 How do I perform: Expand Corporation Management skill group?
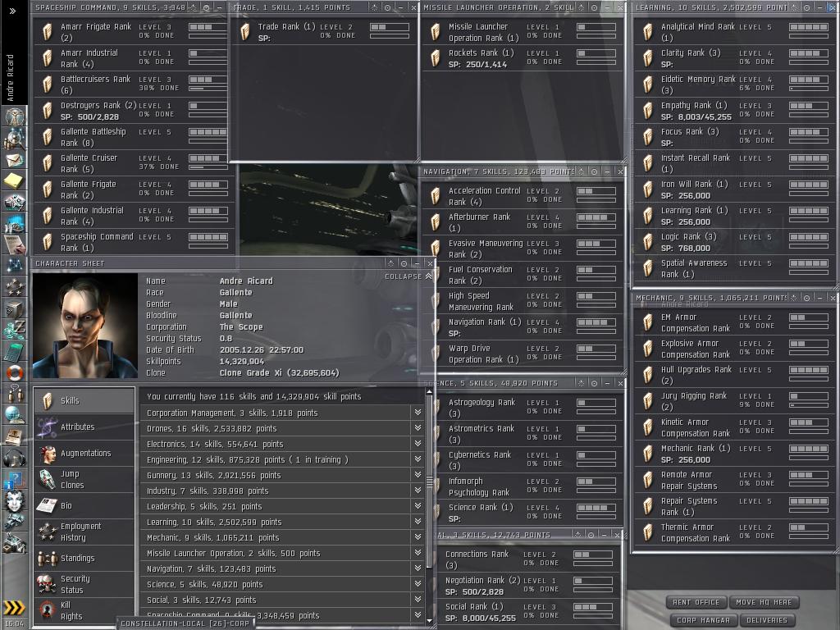(x=418, y=413)
